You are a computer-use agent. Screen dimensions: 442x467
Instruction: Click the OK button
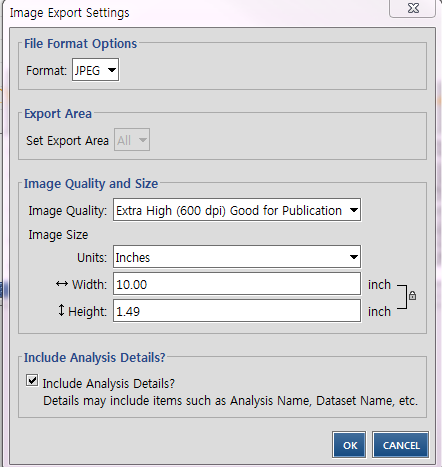[349, 445]
